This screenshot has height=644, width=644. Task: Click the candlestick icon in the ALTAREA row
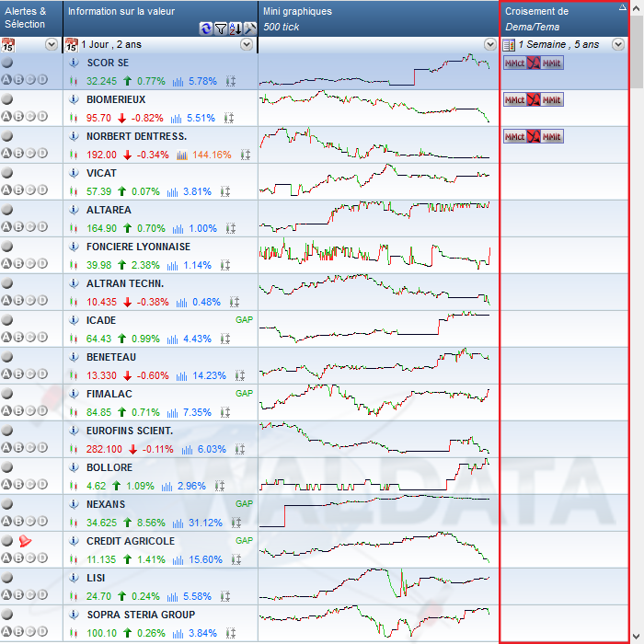74,228
